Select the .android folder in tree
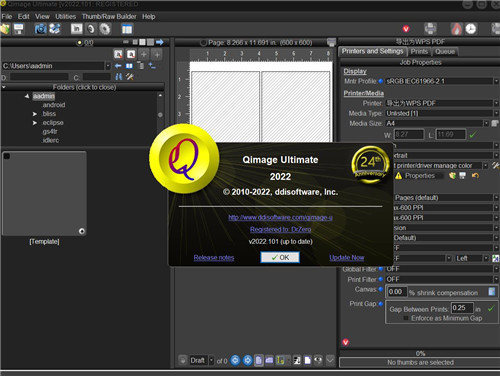 click(54, 105)
